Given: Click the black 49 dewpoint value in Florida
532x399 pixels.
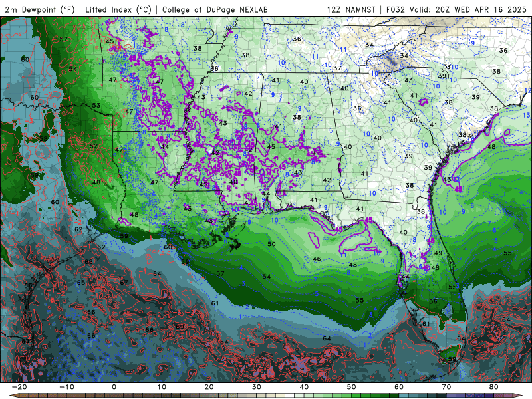Looking at the screenshot, I should click(438, 253).
